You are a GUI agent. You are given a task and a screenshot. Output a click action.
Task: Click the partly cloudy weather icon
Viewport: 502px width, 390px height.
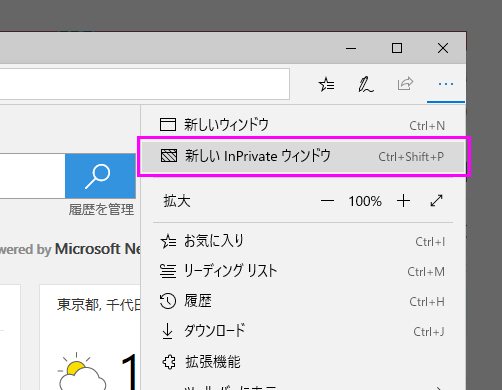click(82, 372)
